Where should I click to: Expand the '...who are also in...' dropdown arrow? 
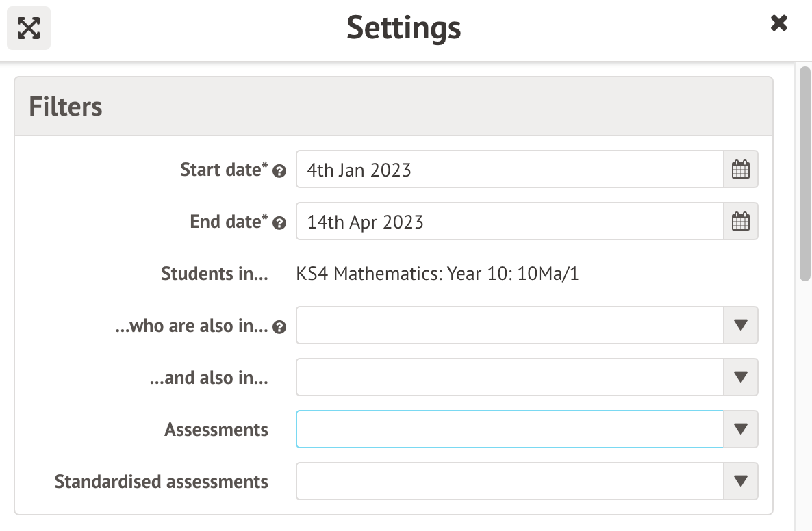pos(740,325)
